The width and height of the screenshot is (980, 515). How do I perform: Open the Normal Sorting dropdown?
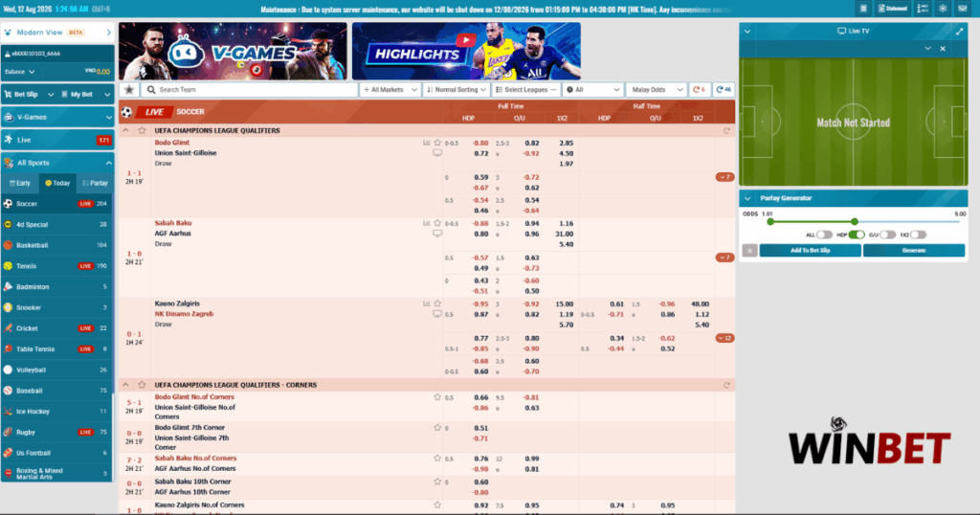[457, 90]
